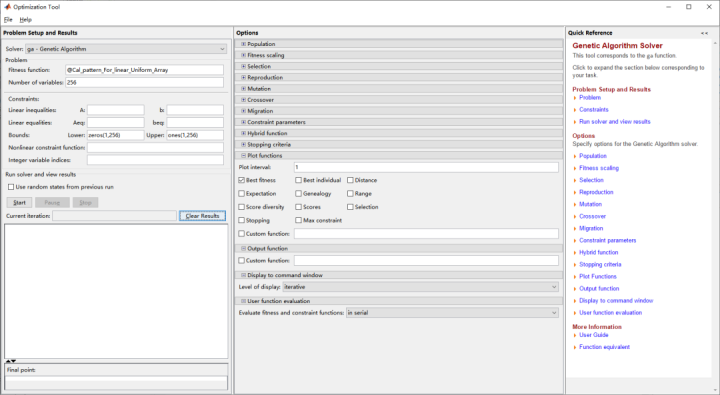
Task: Click the Start button
Action: click(x=19, y=203)
